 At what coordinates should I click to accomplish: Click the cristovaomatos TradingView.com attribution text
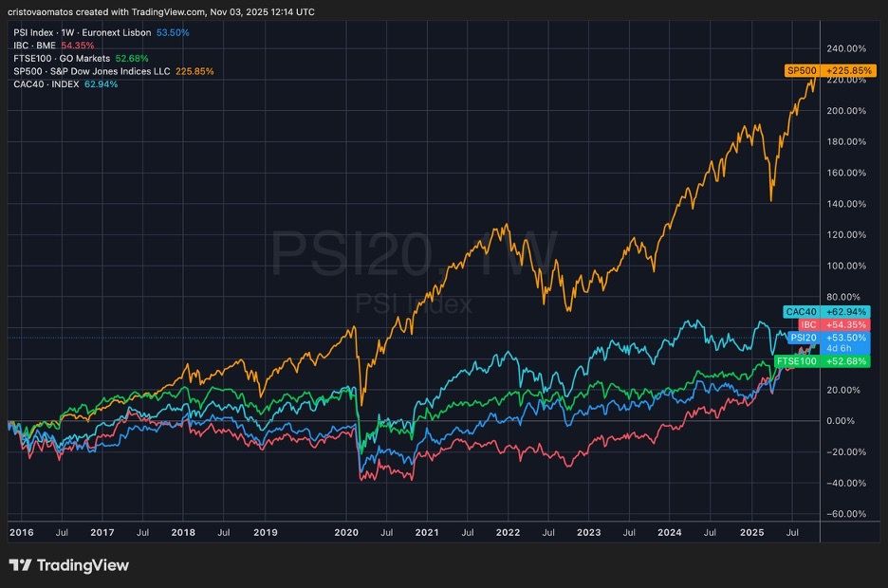[161, 12]
